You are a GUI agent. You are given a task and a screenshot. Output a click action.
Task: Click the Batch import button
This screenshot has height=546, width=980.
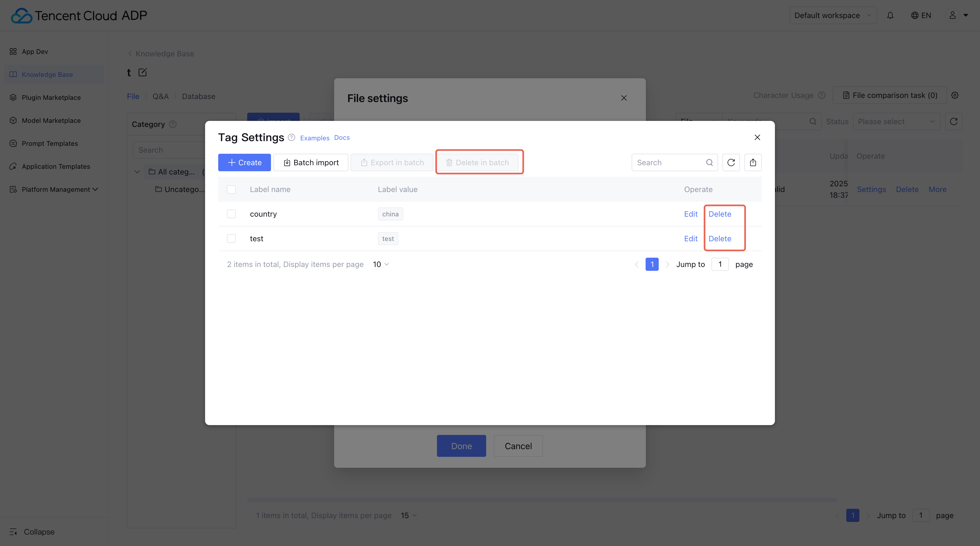[x=311, y=162]
